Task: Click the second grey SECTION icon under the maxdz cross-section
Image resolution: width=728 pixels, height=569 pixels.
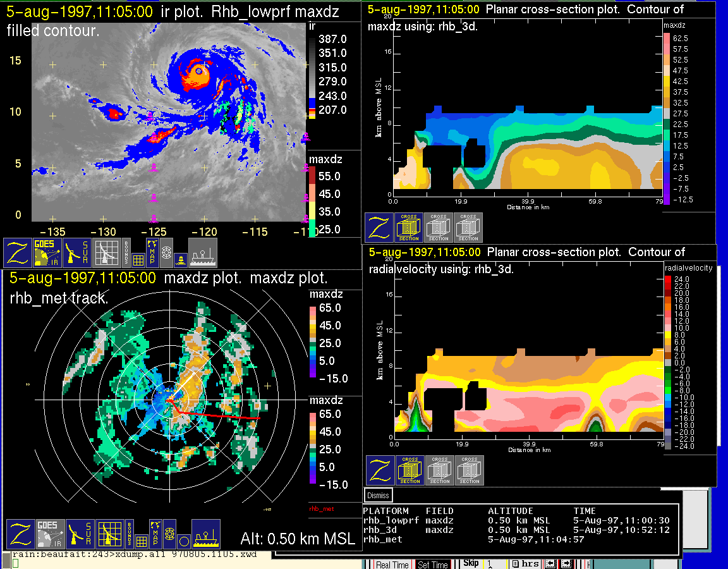Action: 468,228
